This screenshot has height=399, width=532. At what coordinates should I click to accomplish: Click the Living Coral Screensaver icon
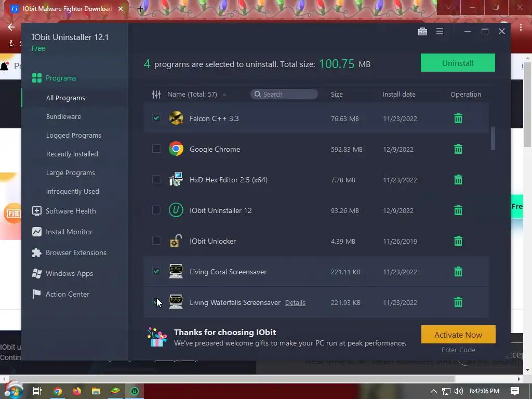[x=176, y=271]
